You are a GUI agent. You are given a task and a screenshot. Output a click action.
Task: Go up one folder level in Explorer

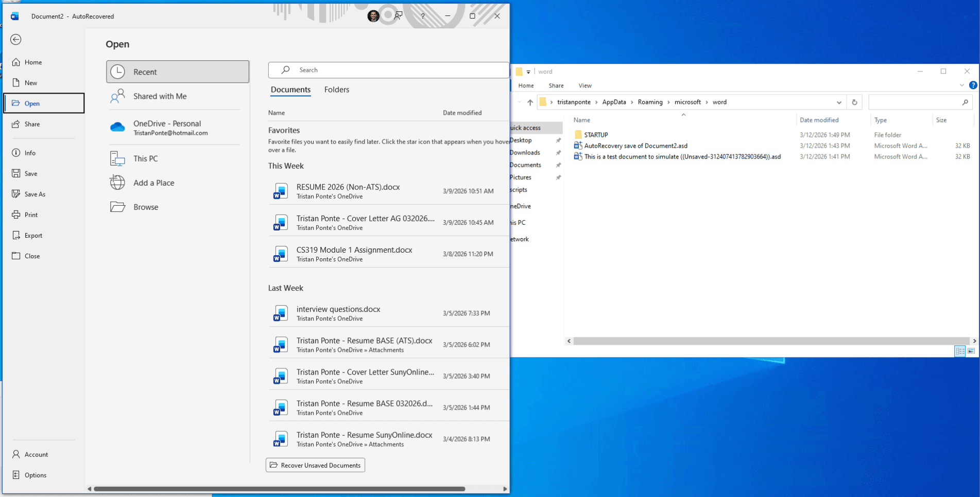click(x=530, y=102)
